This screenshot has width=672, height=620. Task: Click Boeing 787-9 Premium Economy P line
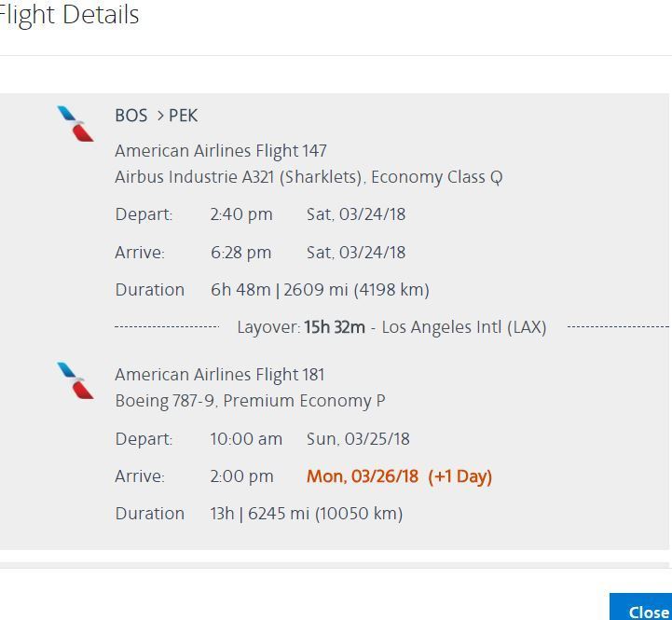point(251,401)
